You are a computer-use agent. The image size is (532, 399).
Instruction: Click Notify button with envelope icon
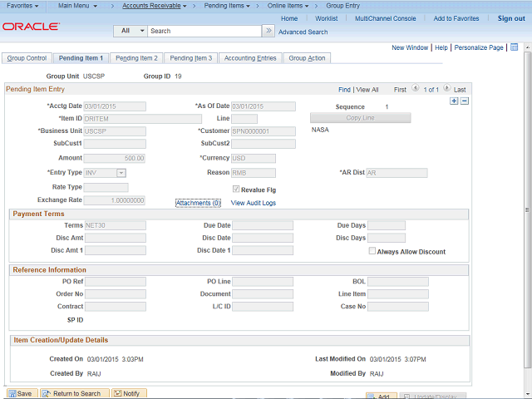pyautogui.click(x=129, y=393)
